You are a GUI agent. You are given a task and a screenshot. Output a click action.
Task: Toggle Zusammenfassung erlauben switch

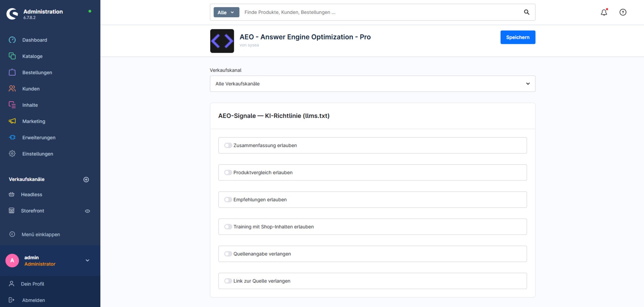tap(228, 145)
